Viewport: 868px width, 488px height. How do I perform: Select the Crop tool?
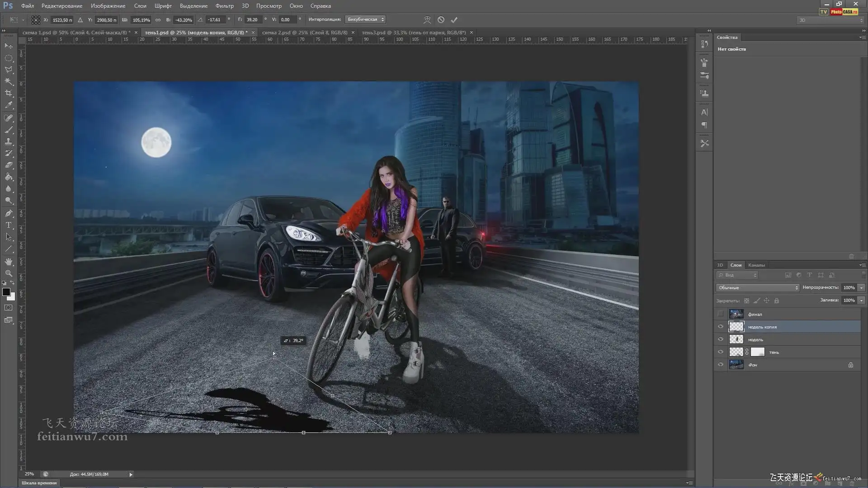tap(9, 93)
